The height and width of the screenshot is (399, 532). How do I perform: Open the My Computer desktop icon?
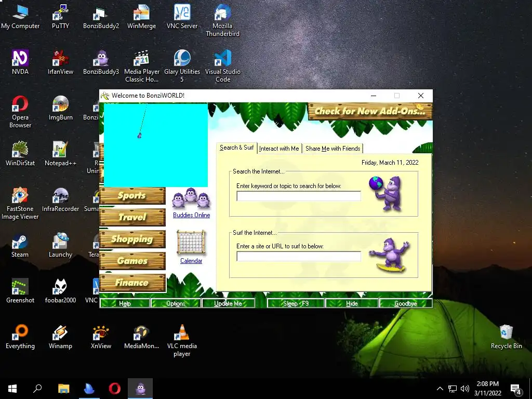[20, 17]
